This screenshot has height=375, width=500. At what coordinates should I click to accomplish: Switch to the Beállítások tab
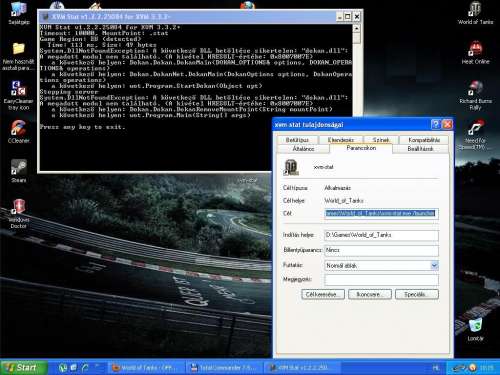(420, 149)
